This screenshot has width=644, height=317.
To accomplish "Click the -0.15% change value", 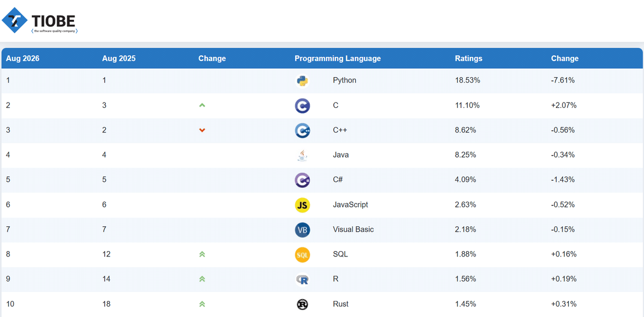I will (563, 230).
